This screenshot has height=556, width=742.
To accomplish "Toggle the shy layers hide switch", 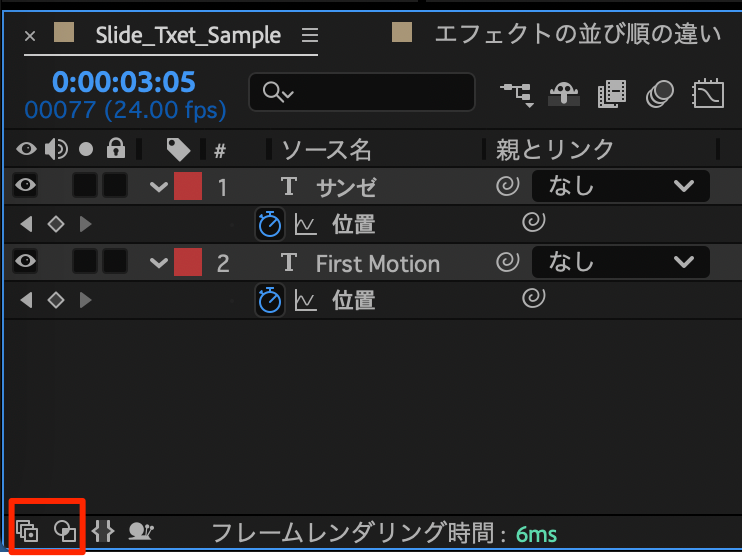I will click(x=564, y=93).
